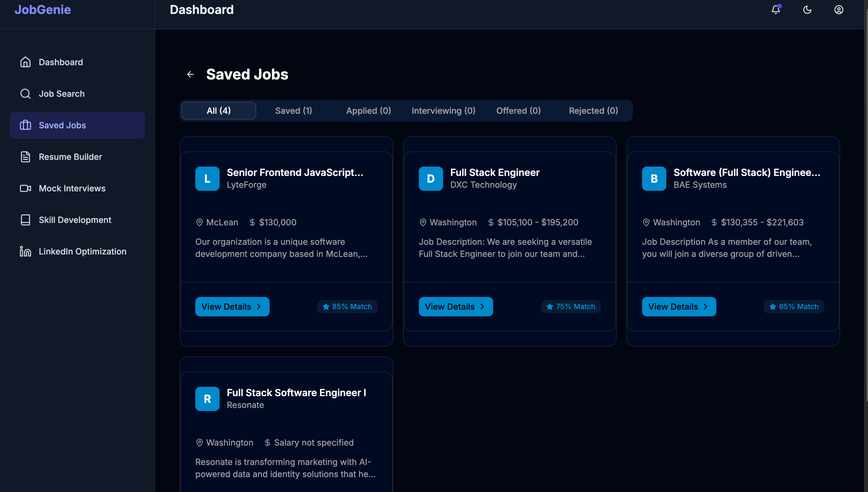Screen dimensions: 868x492
Task: Open the Job Search section
Action: coord(62,94)
